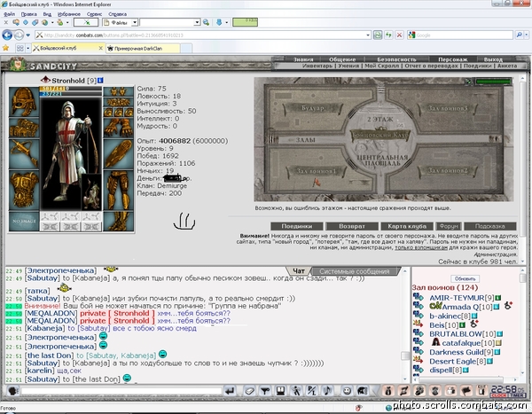The image size is (532, 414).
Task: Click the Обновить button in user list
Action: 465,278
